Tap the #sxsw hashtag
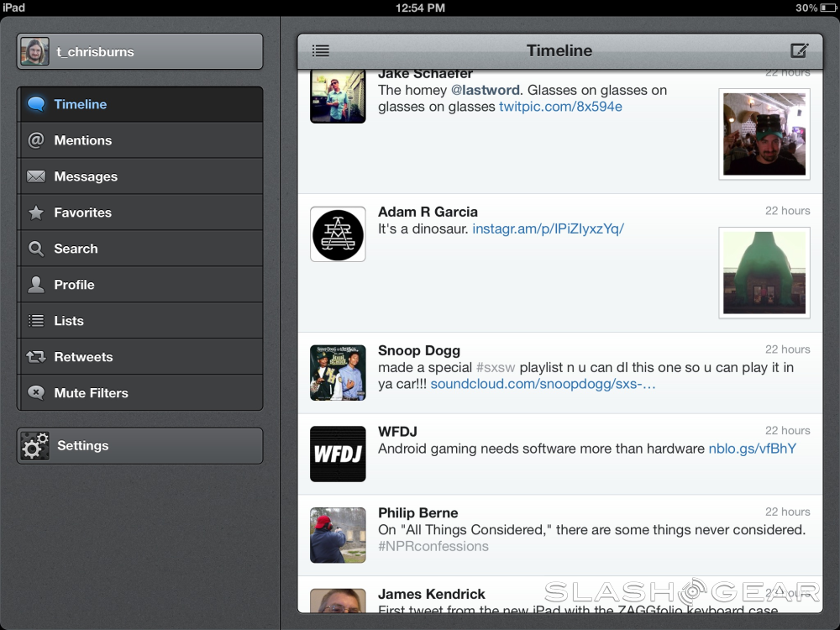The height and width of the screenshot is (630, 840). [x=496, y=367]
